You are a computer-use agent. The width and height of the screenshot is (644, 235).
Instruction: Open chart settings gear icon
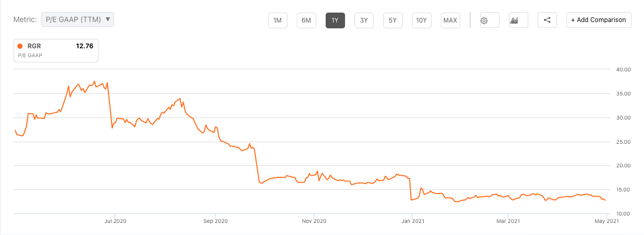[484, 20]
